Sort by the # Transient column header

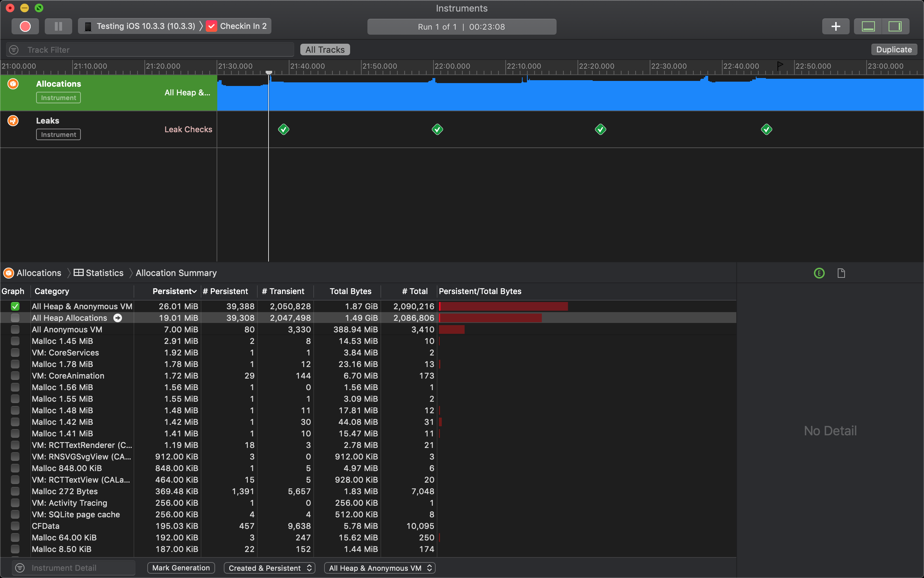pyautogui.click(x=285, y=291)
